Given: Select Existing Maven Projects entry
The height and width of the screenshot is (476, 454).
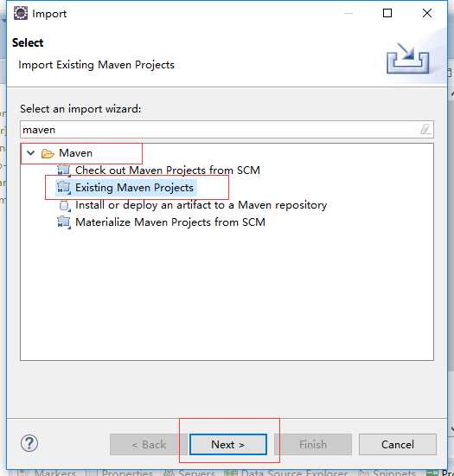Looking at the screenshot, I should (134, 187).
